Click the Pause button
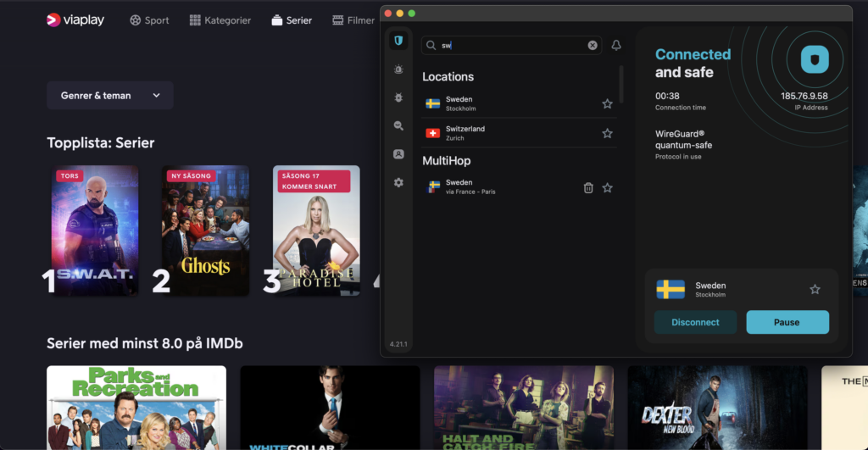868x450 pixels. (x=787, y=322)
